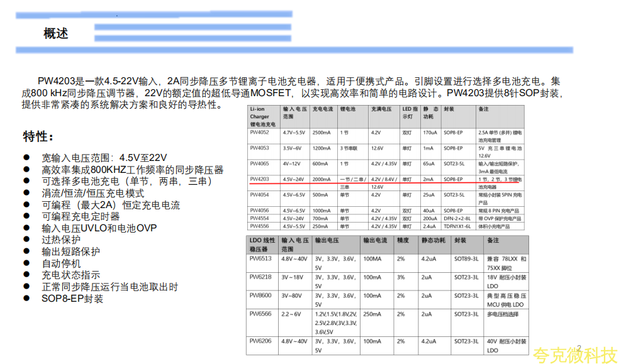
Task: Click the 精度 column header
Action: pos(403,240)
